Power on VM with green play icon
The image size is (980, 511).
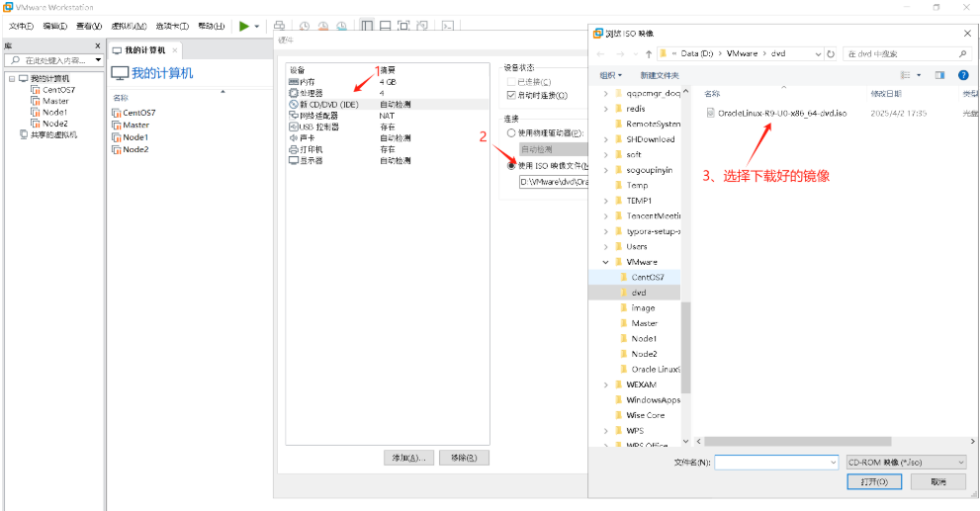coord(243,27)
